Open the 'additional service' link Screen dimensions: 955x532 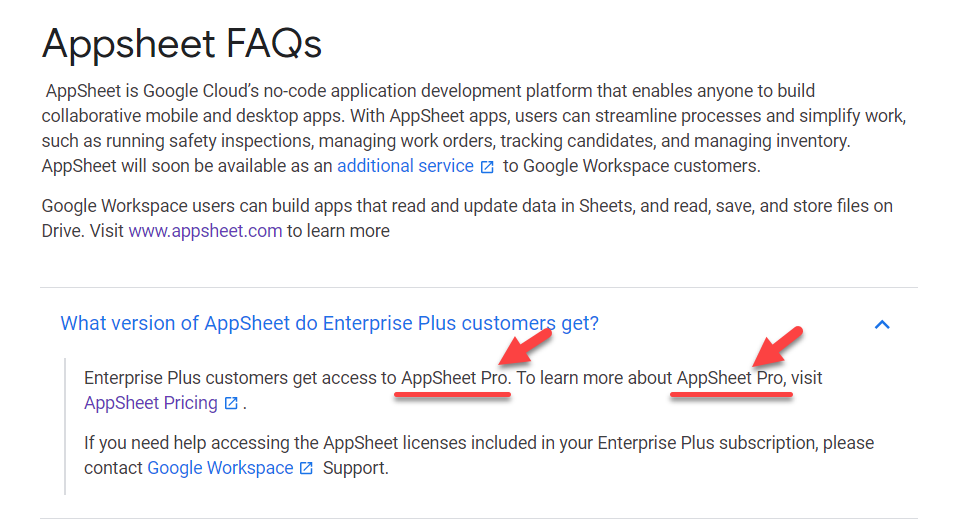pyautogui.click(x=405, y=166)
